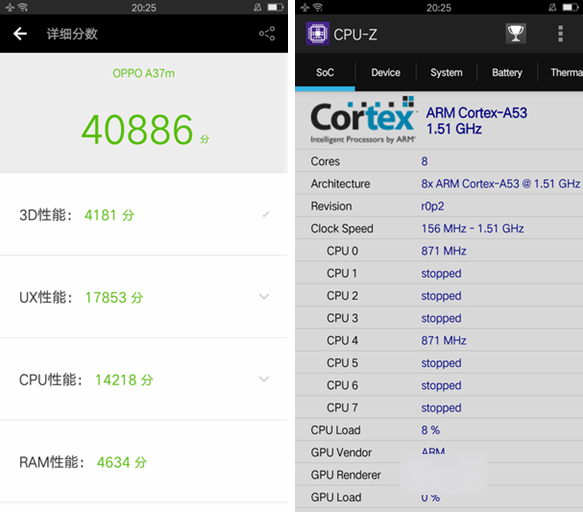
Task: Tap the GPU Vendor row
Action: click(439, 452)
